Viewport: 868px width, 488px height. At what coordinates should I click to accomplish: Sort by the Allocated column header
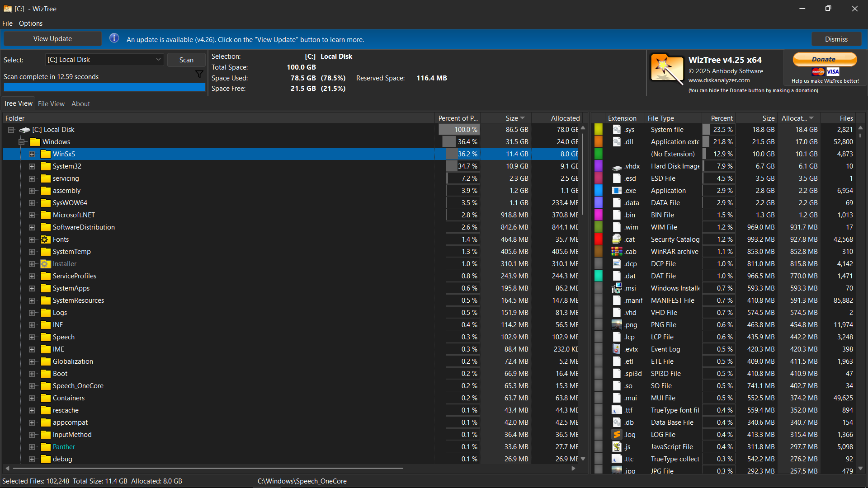point(565,118)
